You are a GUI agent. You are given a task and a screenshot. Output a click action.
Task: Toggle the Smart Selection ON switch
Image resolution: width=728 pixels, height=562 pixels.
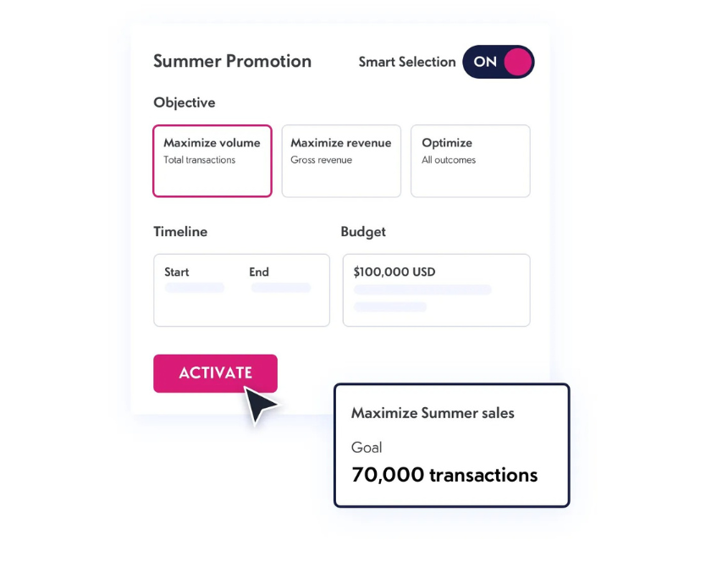[499, 62]
